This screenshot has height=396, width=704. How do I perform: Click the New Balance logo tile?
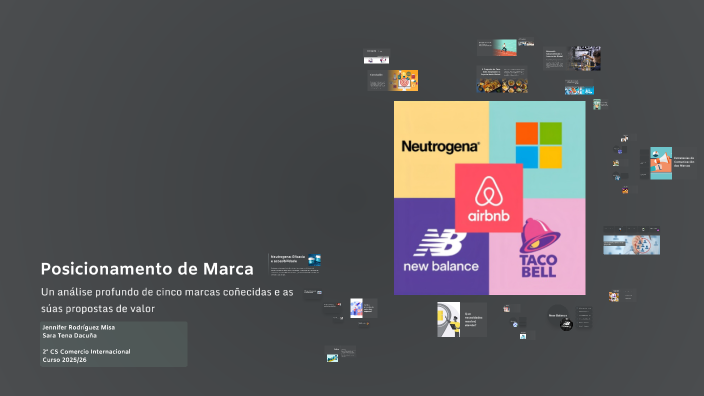pyautogui.click(x=441, y=246)
